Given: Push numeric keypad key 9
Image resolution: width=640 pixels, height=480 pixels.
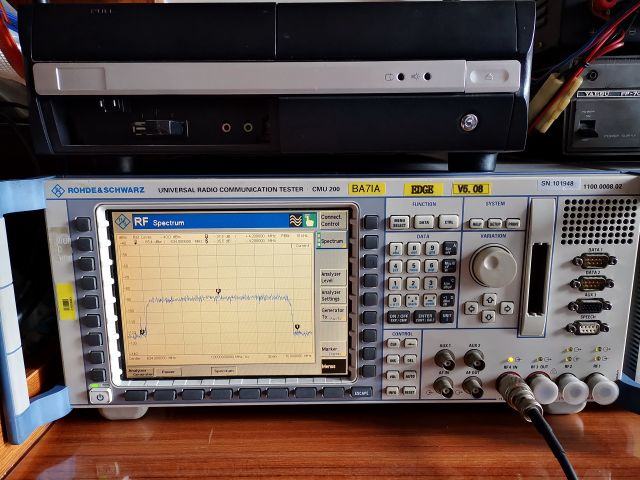Looking at the screenshot, I should [x=431, y=248].
